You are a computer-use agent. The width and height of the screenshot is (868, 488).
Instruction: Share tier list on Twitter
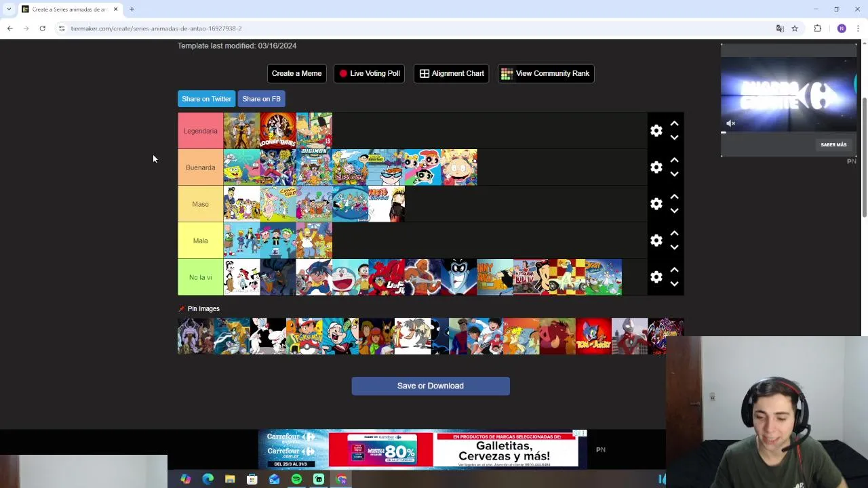tap(206, 99)
